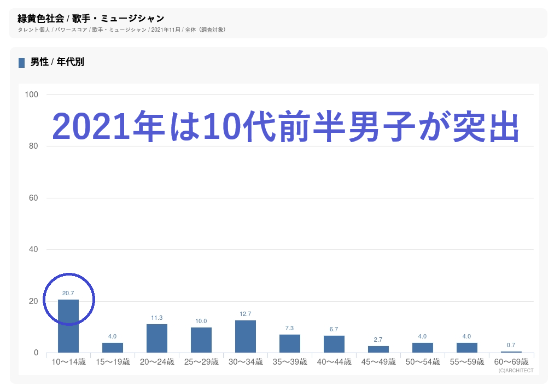Click the 40〜44歳 bar showing 6.7
Image resolution: width=560 pixels, height=392 pixels.
pos(334,344)
